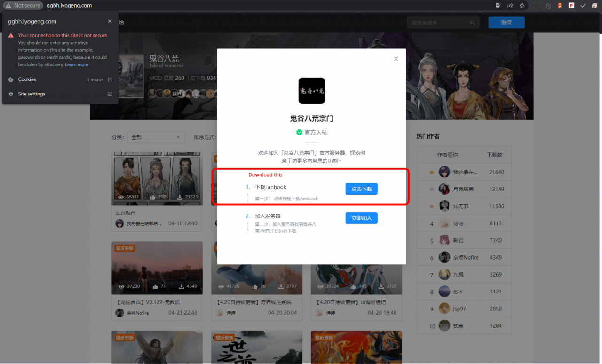
Task: Click the green screenshot capture extension icon
Action: (x=536, y=6)
